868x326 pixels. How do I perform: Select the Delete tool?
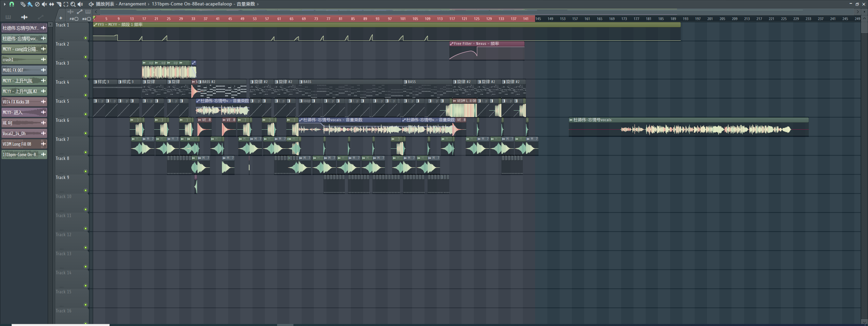37,4
